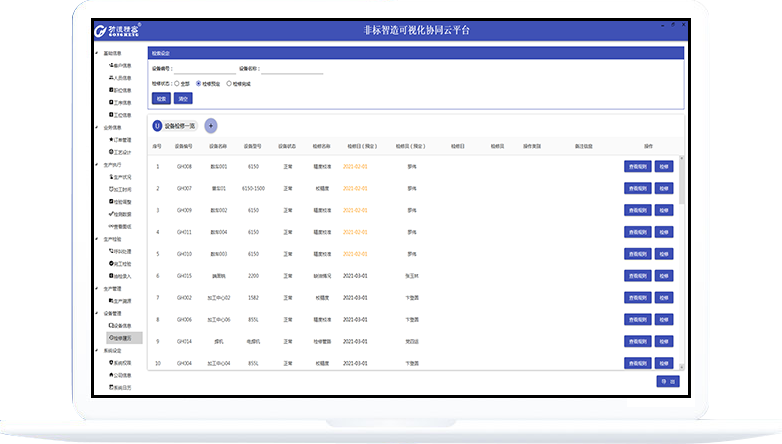
Task: Open 系统权限 in the sidebar
Action: [121, 362]
